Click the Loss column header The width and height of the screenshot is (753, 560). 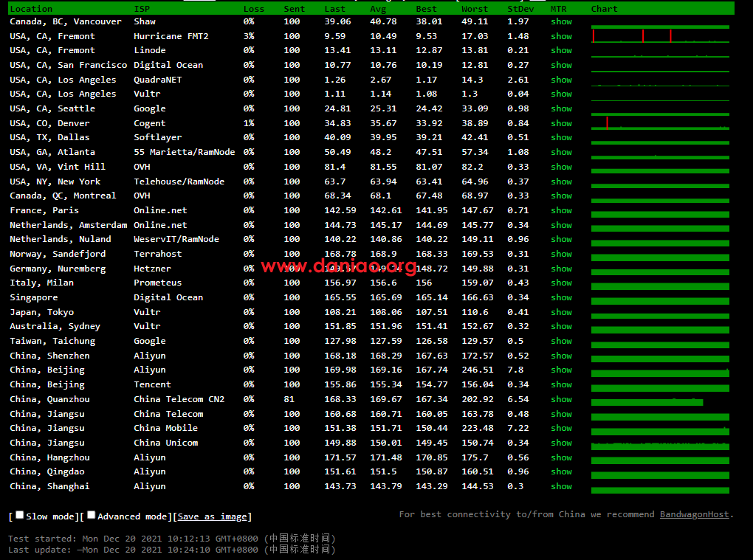(253, 9)
